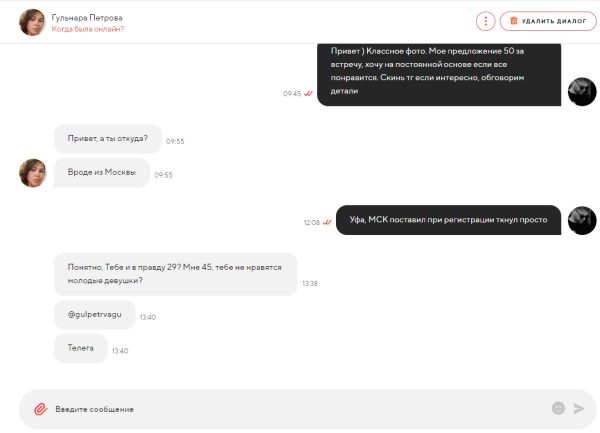Click the read checkmarks next to 09:45
This screenshot has height=433, width=600.
pyautogui.click(x=308, y=93)
